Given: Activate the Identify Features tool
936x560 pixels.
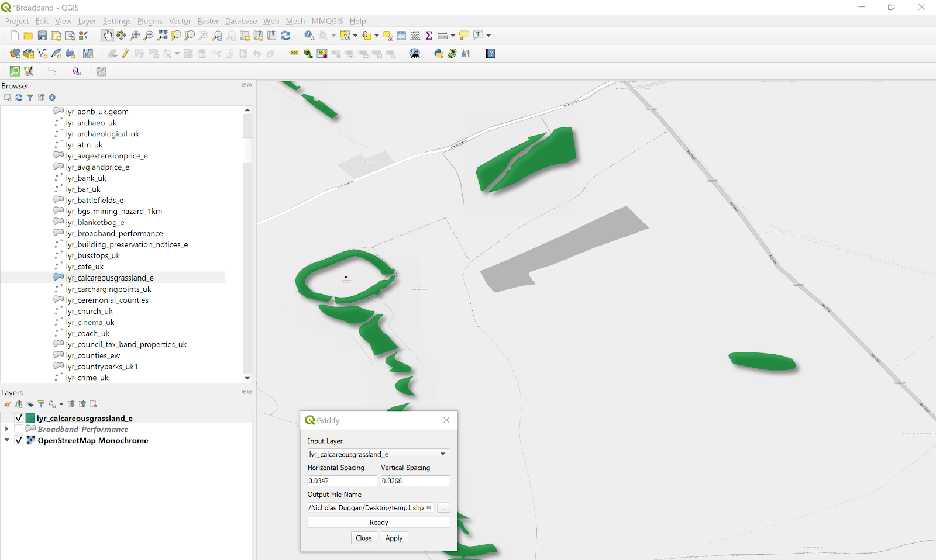Looking at the screenshot, I should (309, 36).
